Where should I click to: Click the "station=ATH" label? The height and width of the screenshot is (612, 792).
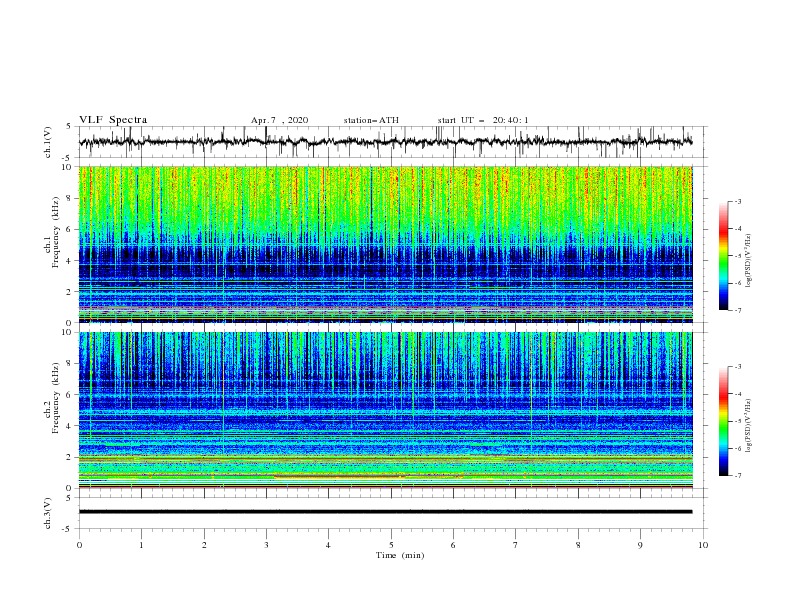pyautogui.click(x=371, y=120)
